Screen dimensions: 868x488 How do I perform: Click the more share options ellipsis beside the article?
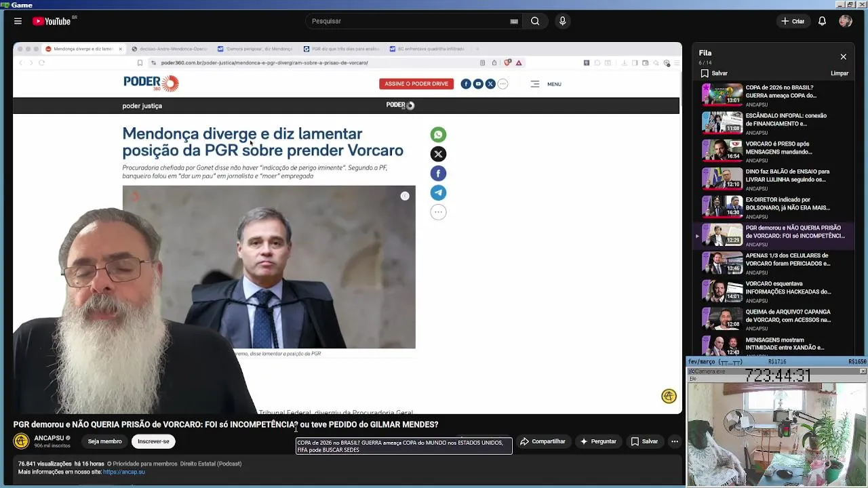tap(438, 212)
